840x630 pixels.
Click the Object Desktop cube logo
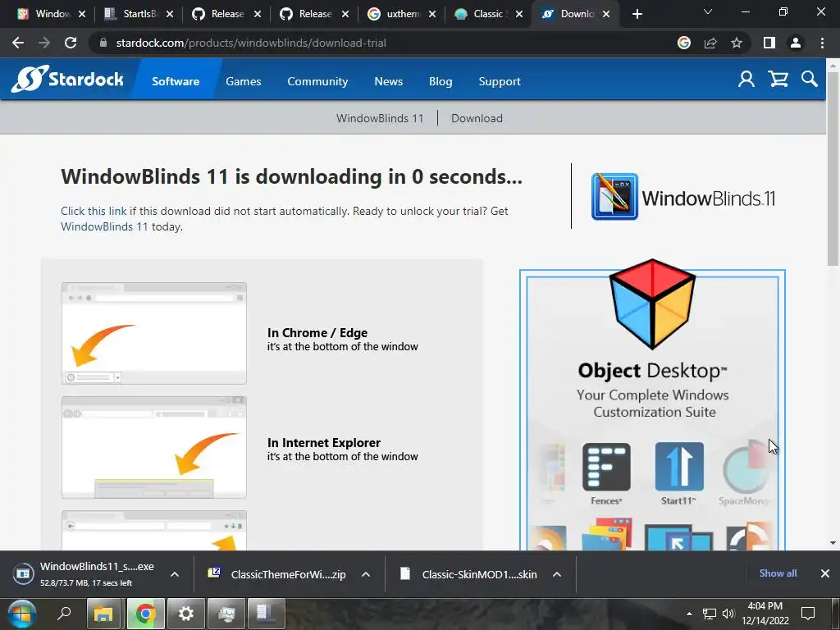coord(652,304)
